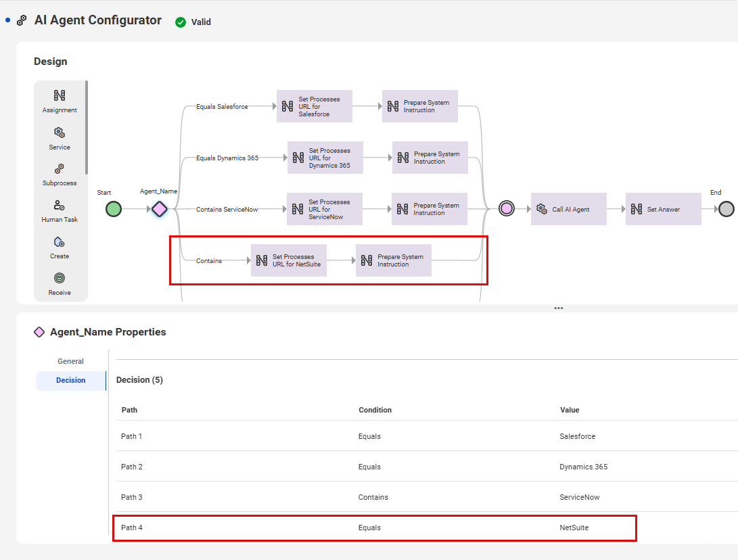
Task: Click the Equals condition in Path 1 row
Action: 369,436
